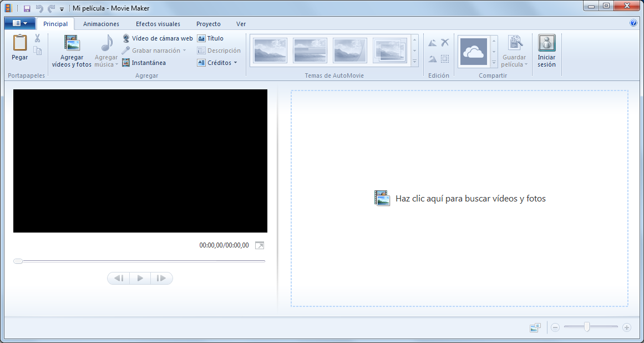Step forward one frame in the preview
Image resolution: width=644 pixels, height=343 pixels.
click(x=161, y=278)
